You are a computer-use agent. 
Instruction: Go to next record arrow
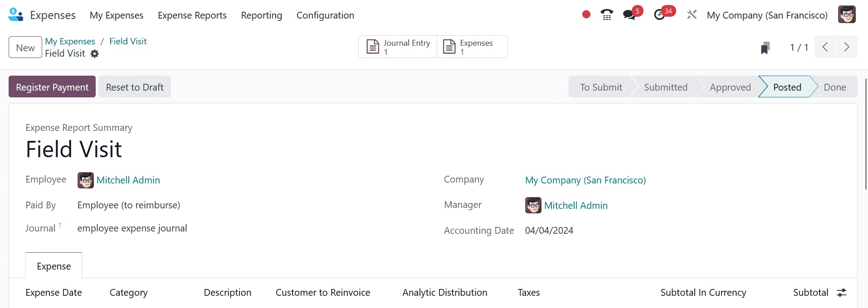point(846,47)
